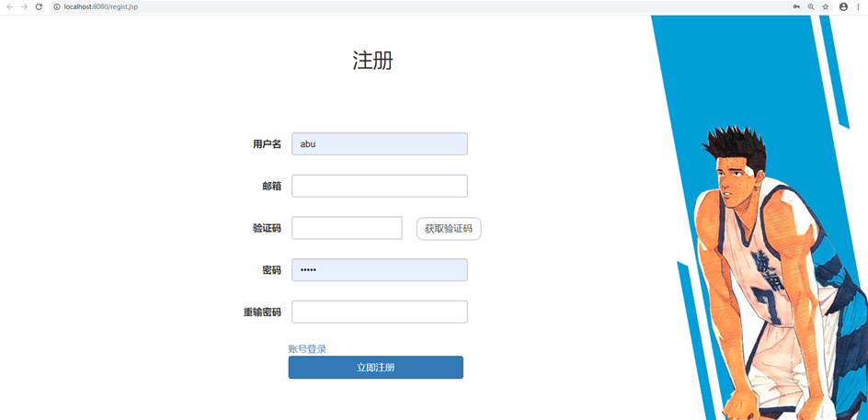Click the empty 邮箱 input field
Image resolution: width=868 pixels, height=420 pixels.
[x=380, y=186]
